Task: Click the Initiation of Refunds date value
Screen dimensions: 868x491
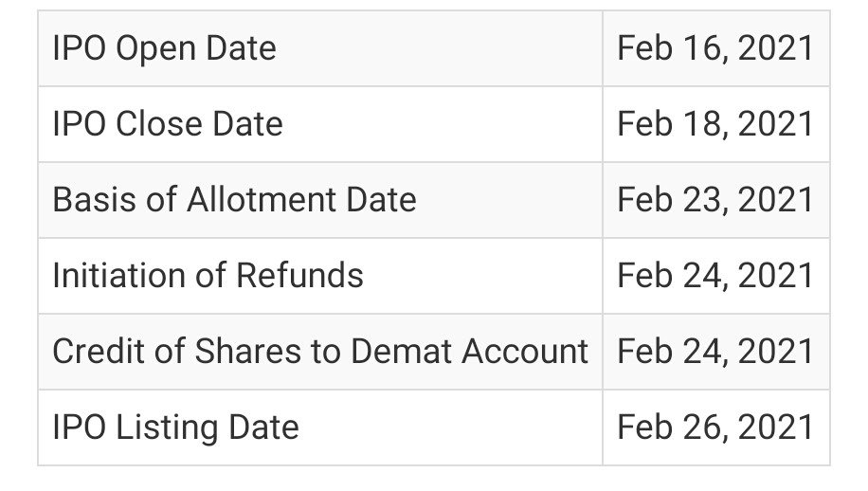Action: point(715,275)
